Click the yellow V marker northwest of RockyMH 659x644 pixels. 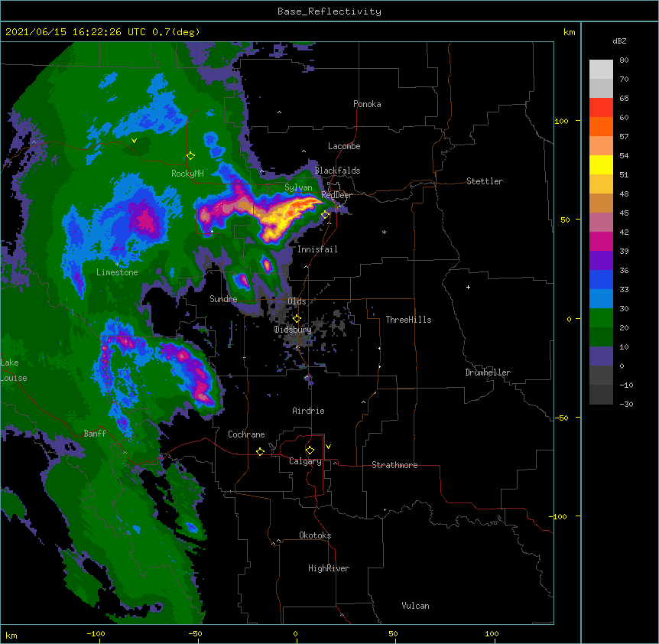134,141
